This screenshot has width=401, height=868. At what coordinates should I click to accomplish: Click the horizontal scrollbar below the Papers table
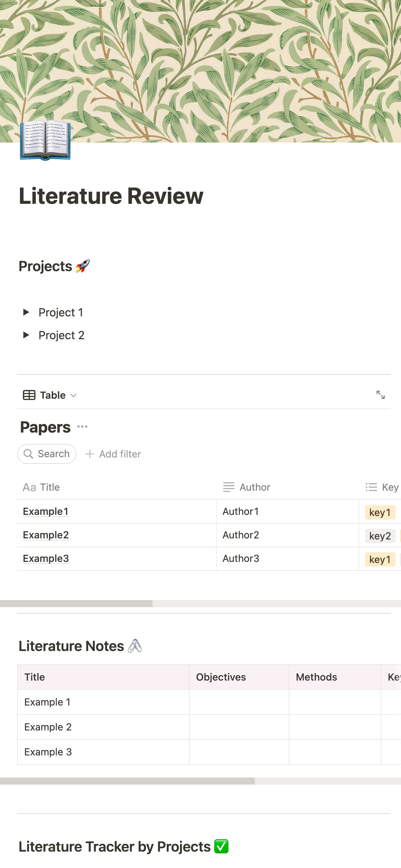click(77, 602)
